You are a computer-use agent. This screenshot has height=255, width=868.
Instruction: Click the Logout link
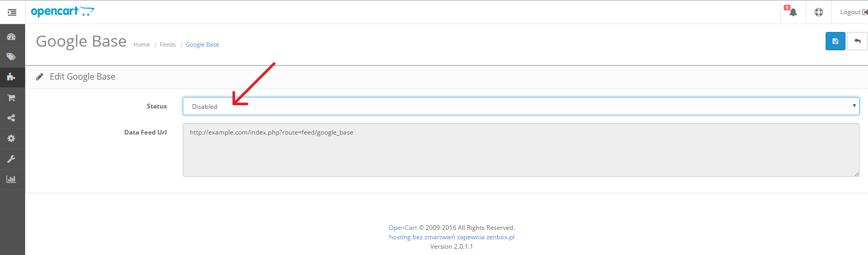coord(853,12)
